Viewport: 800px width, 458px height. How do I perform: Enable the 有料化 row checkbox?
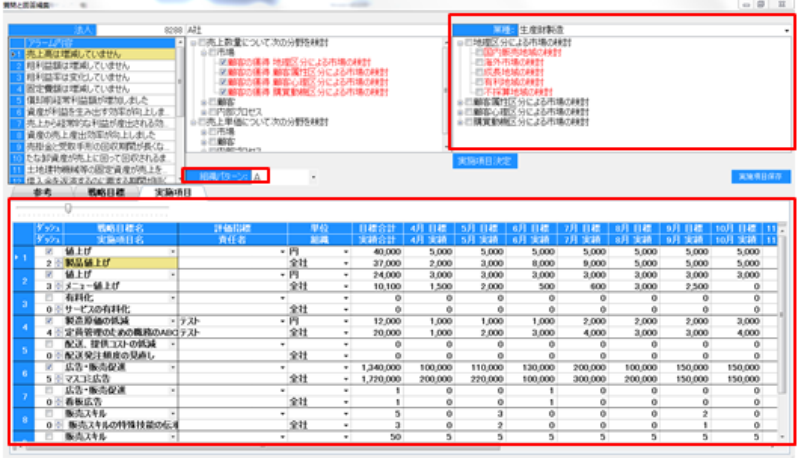pyautogui.click(x=48, y=297)
